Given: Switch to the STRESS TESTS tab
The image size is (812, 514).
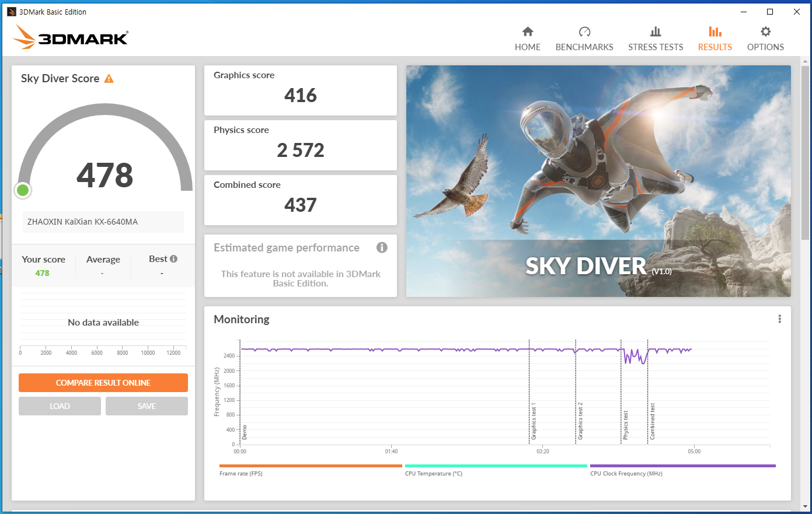Looking at the screenshot, I should [x=656, y=39].
